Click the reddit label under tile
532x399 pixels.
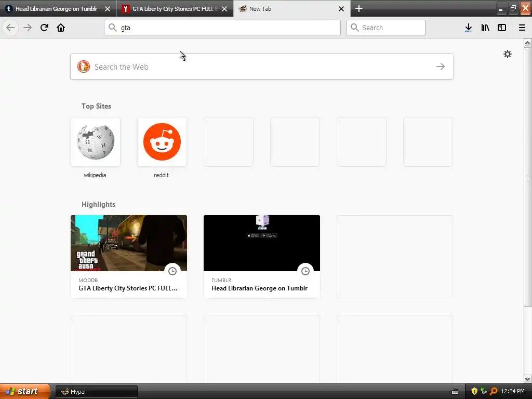[x=161, y=175]
